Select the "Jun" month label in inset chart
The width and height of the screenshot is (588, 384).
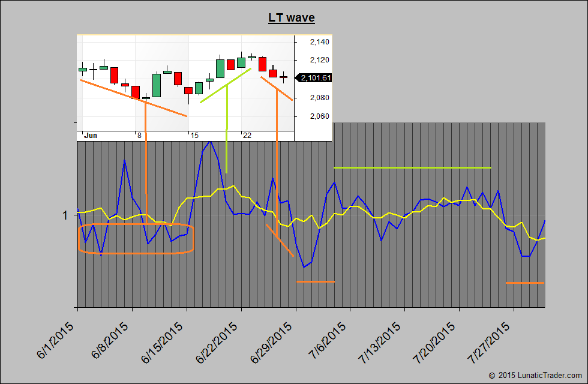point(91,136)
